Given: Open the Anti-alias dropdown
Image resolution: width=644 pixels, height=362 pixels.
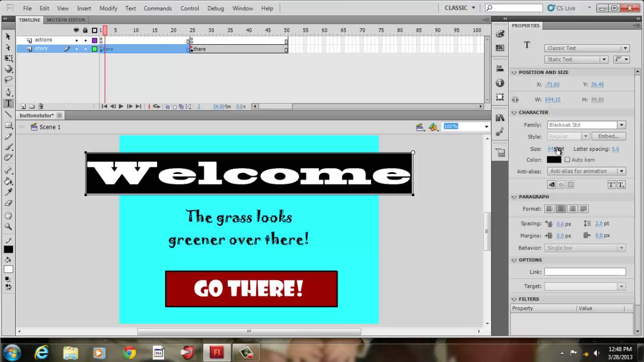Looking at the screenshot, I should click(x=586, y=171).
